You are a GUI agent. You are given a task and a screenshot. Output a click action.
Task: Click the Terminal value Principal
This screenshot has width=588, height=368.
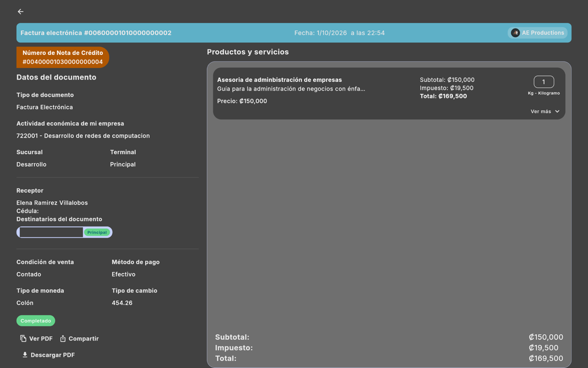[123, 164]
